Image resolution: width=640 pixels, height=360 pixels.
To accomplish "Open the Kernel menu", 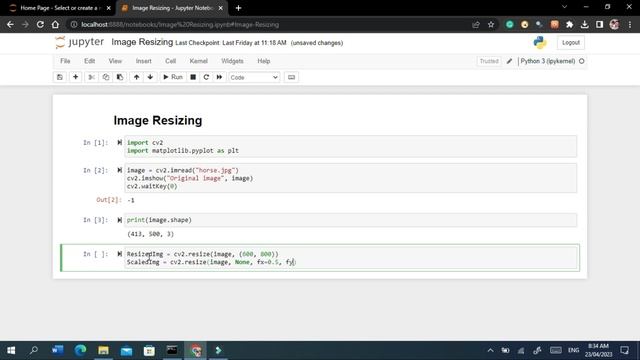I will (x=198, y=61).
